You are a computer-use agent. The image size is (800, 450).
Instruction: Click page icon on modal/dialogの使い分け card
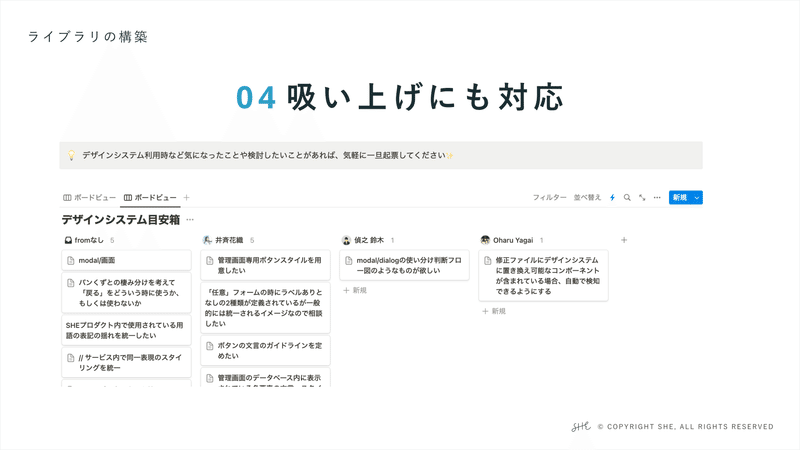[x=348, y=261]
